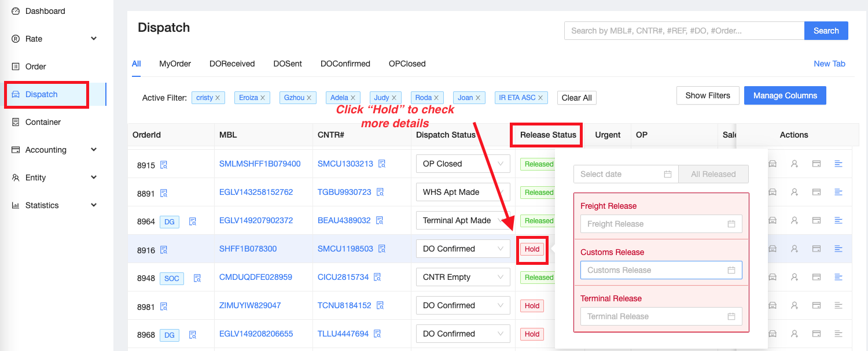The image size is (868, 351).
Task: Click the assign user icon in the 8891 row
Action: pyautogui.click(x=794, y=192)
